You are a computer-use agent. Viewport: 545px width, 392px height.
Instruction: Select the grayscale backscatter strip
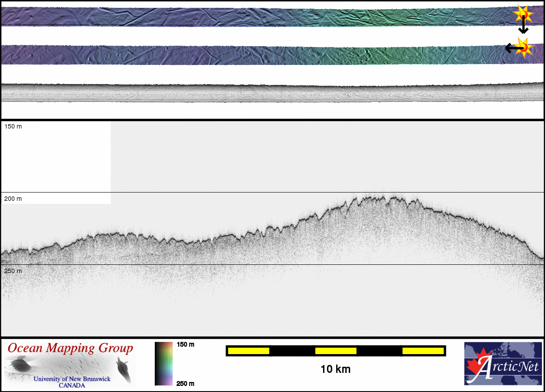click(x=272, y=93)
